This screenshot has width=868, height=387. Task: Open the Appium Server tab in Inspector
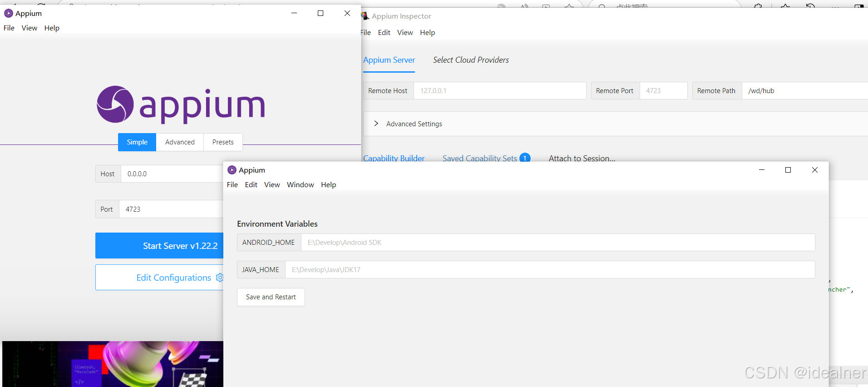point(389,60)
